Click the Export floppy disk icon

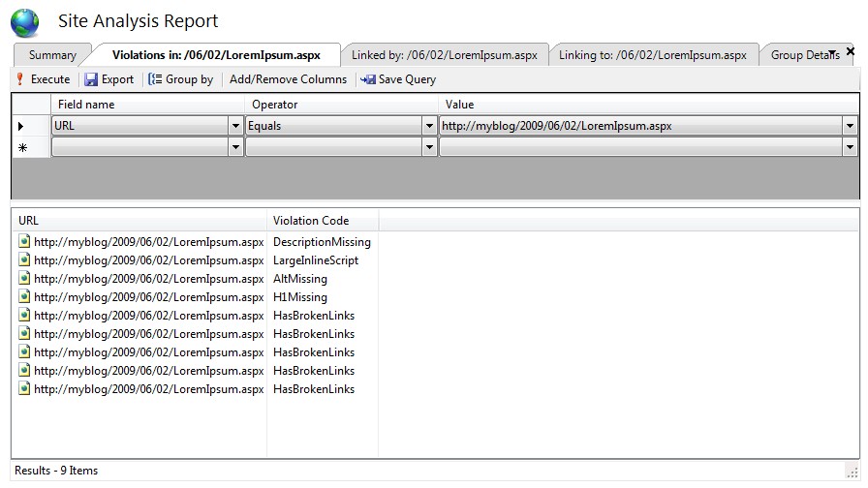(91, 79)
